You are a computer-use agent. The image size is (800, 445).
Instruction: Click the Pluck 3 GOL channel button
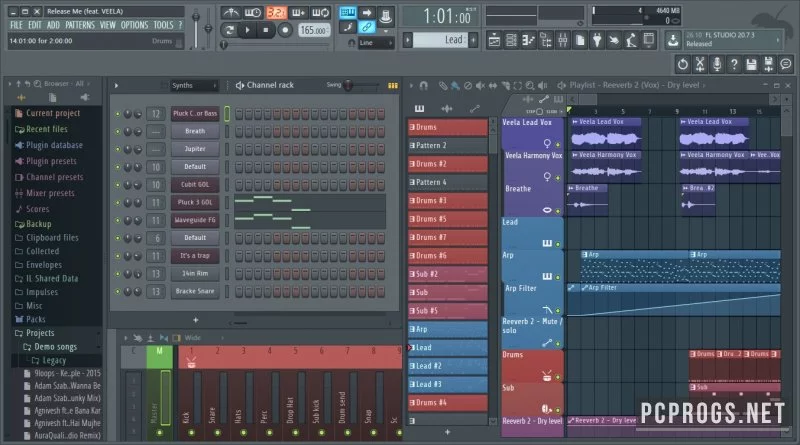pos(195,202)
